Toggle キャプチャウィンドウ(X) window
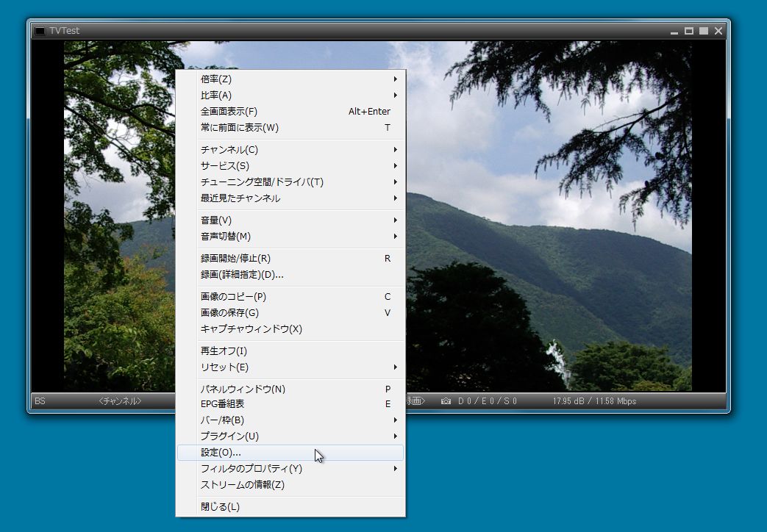Viewport: 767px width, 532px height. [x=290, y=328]
